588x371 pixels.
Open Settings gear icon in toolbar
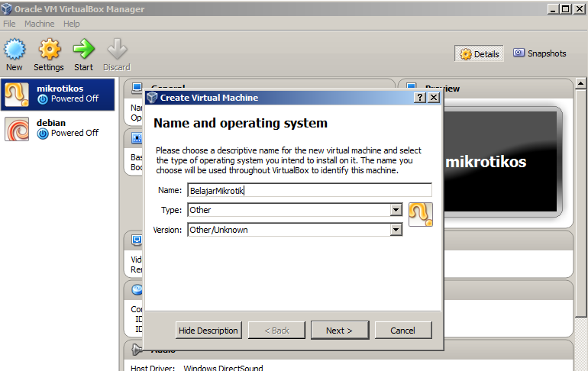coord(50,49)
